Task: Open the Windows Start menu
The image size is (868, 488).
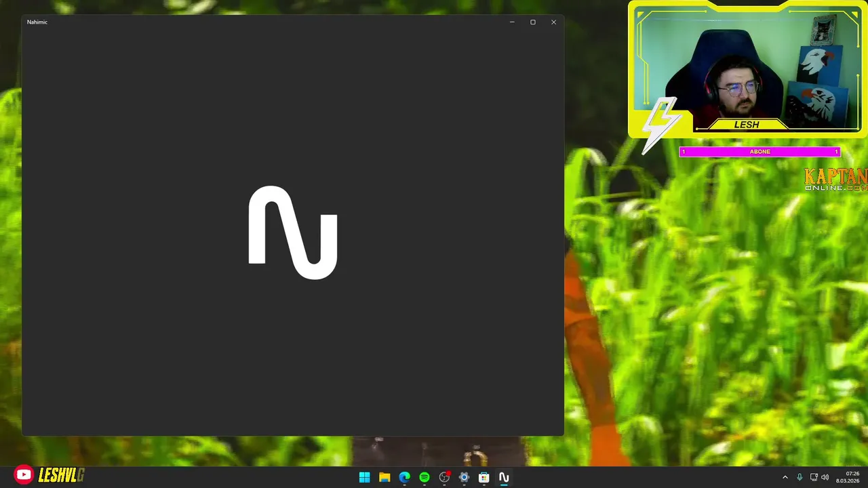Action: tap(365, 477)
